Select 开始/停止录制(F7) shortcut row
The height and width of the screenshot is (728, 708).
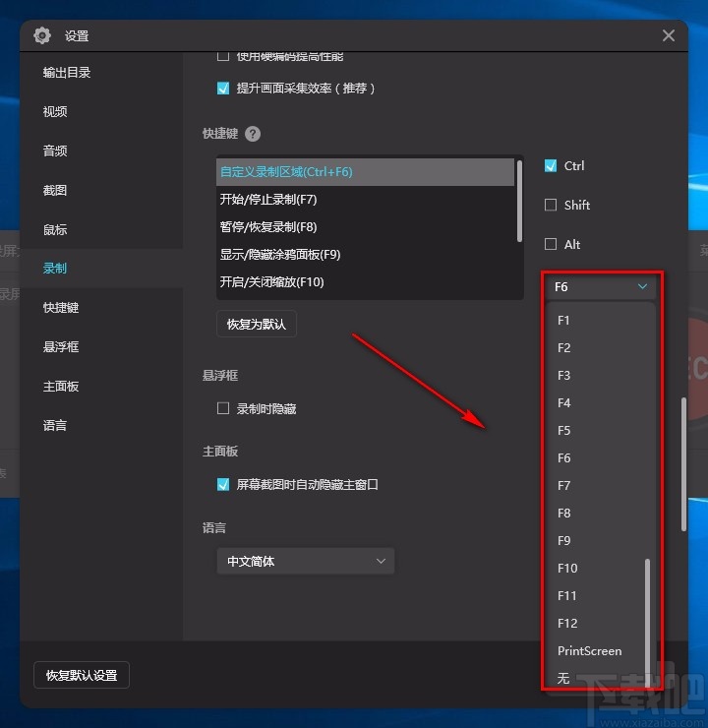pos(365,199)
